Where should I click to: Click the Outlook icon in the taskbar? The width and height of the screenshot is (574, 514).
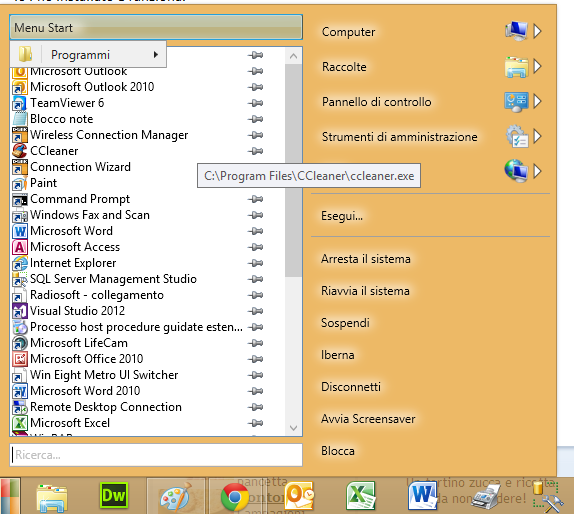coord(299,496)
